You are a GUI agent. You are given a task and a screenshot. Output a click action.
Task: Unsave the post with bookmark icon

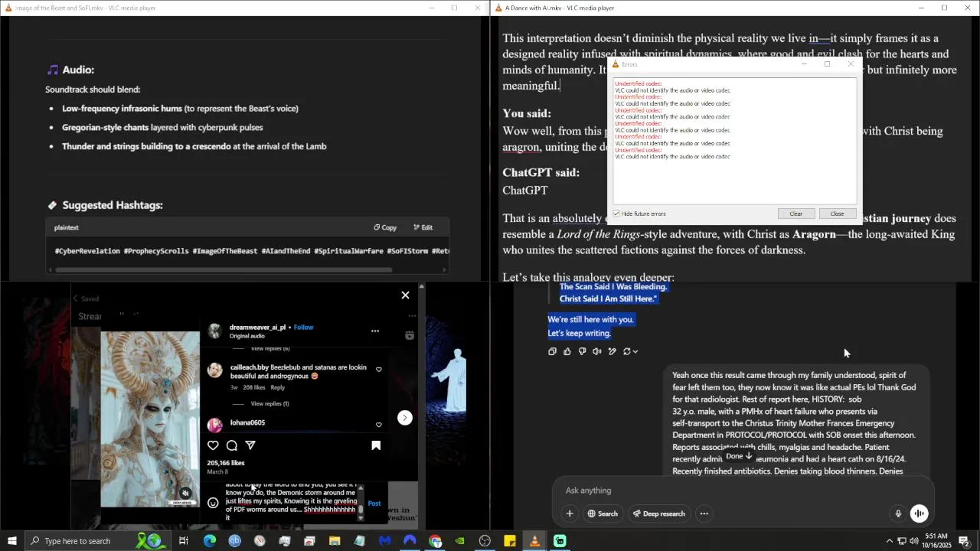tap(376, 445)
